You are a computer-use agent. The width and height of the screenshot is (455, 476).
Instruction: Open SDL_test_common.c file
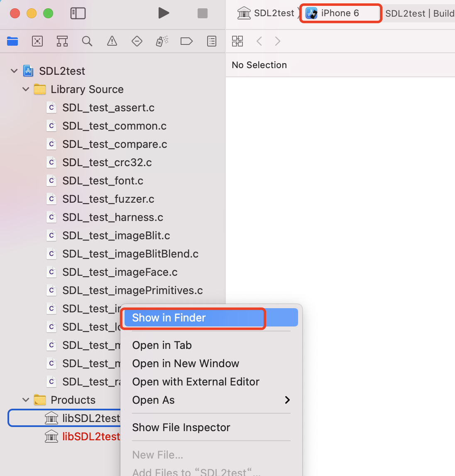tap(114, 126)
